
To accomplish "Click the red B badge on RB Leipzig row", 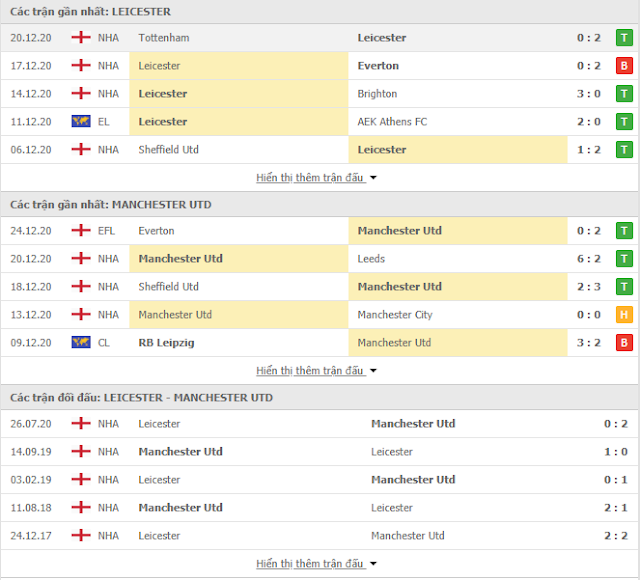I will pyautogui.click(x=624, y=343).
